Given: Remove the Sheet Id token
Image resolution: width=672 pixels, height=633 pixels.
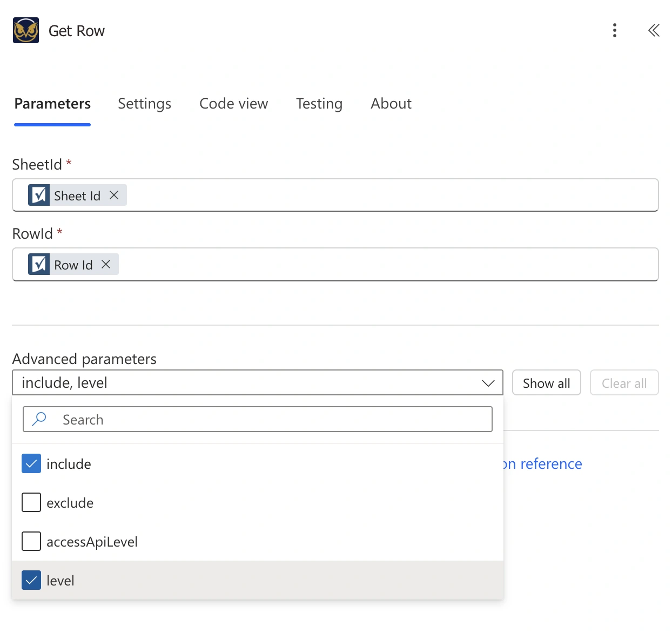Looking at the screenshot, I should coord(114,195).
